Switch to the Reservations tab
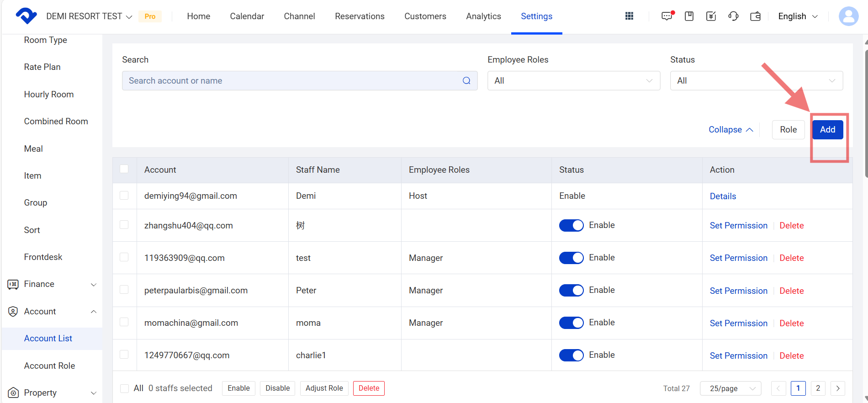 pyautogui.click(x=360, y=16)
